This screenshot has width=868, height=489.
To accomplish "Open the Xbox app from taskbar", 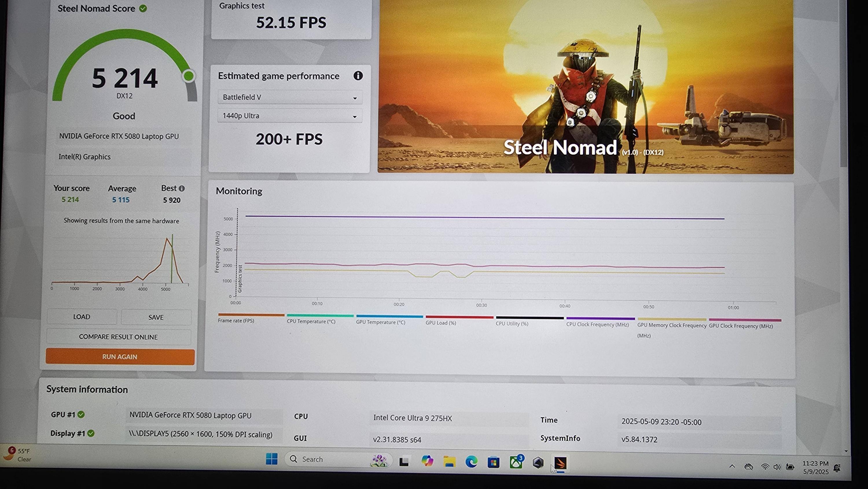I will 516,462.
